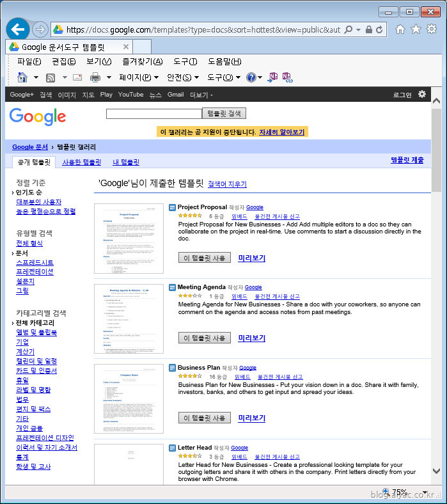Click YouTube in the Google bar
This screenshot has height=504, width=447.
130,95
